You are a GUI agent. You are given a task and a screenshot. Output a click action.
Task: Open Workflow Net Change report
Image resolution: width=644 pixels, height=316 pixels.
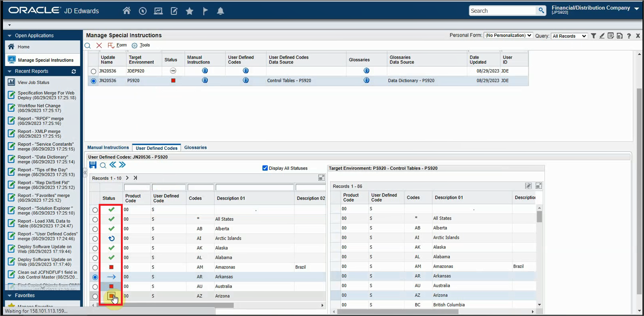39,108
